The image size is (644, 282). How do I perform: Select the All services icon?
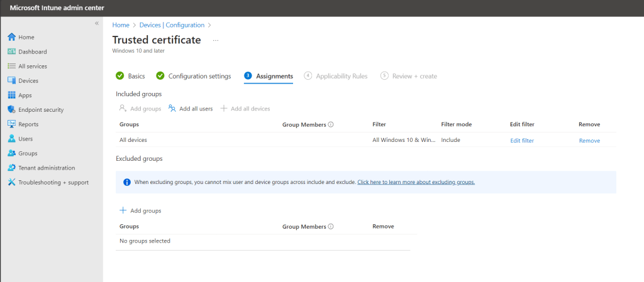click(11, 66)
